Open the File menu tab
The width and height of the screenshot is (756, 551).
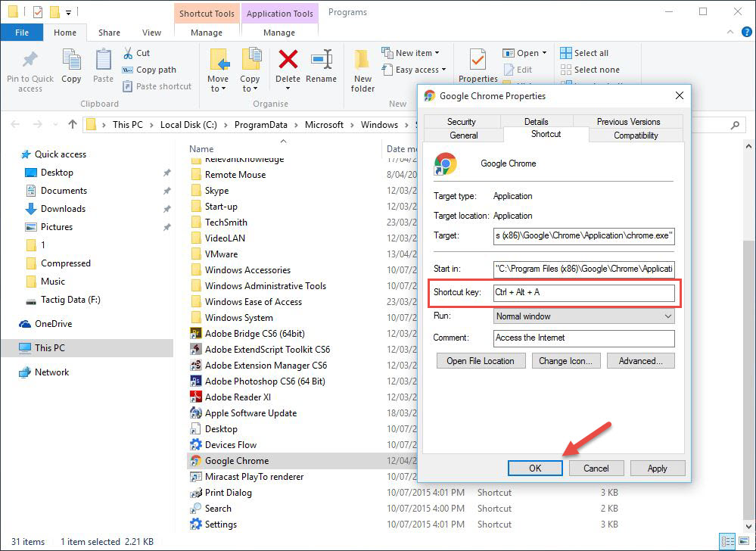click(22, 33)
